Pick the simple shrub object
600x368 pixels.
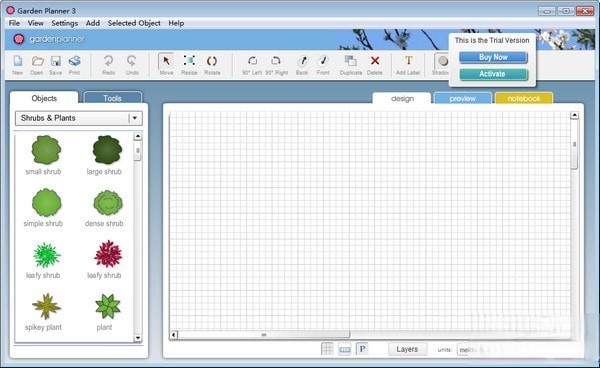(x=46, y=202)
